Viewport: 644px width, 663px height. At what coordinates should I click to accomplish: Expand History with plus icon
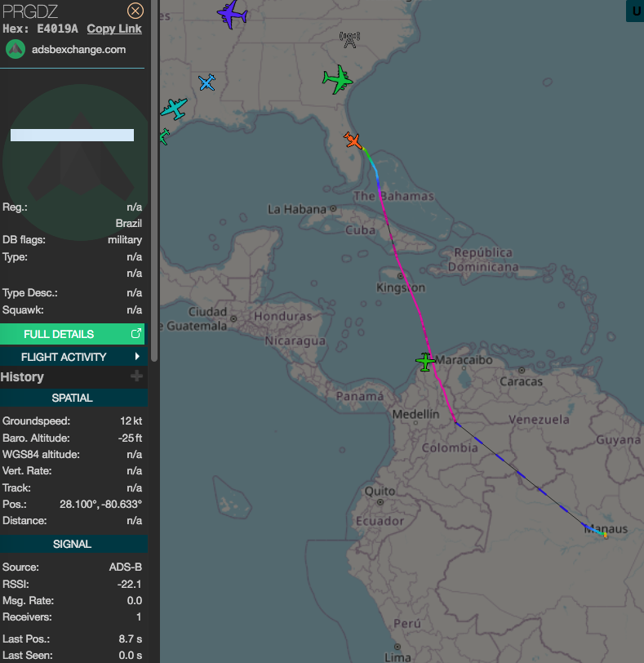click(136, 376)
